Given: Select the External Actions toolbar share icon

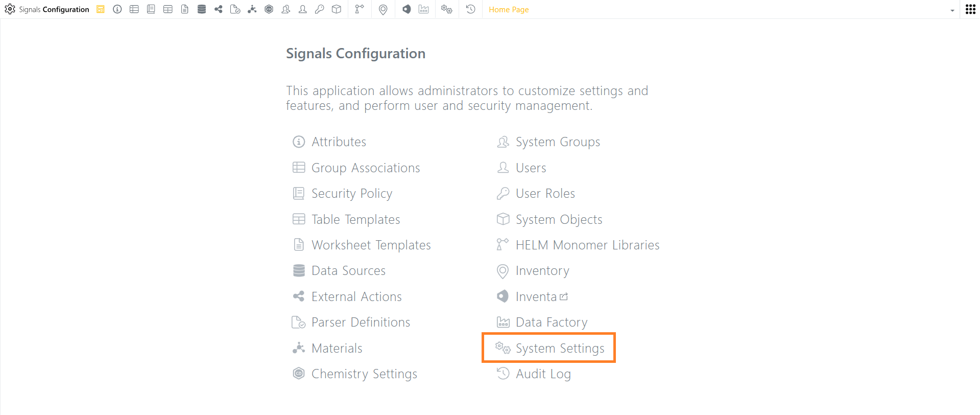Looking at the screenshot, I should point(219,9).
